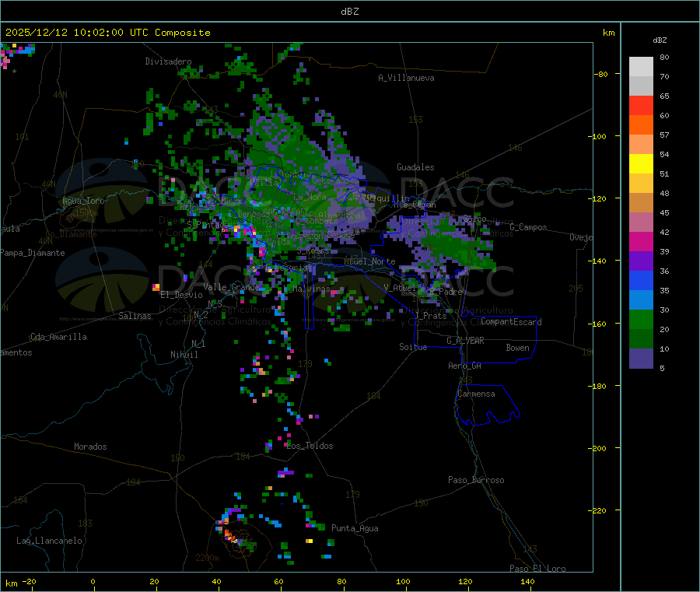Click the -80 km axis tick label
The height and width of the screenshot is (592, 700).
[601, 74]
